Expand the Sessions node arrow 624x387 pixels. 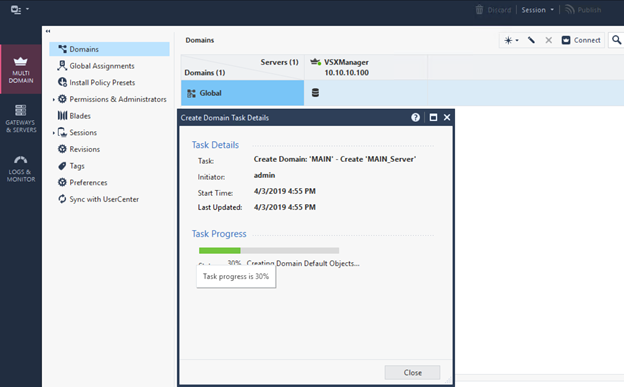click(x=54, y=133)
